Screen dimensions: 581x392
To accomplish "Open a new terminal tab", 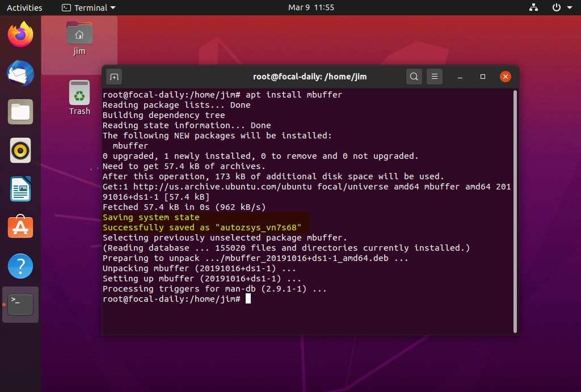I will pyautogui.click(x=114, y=76).
